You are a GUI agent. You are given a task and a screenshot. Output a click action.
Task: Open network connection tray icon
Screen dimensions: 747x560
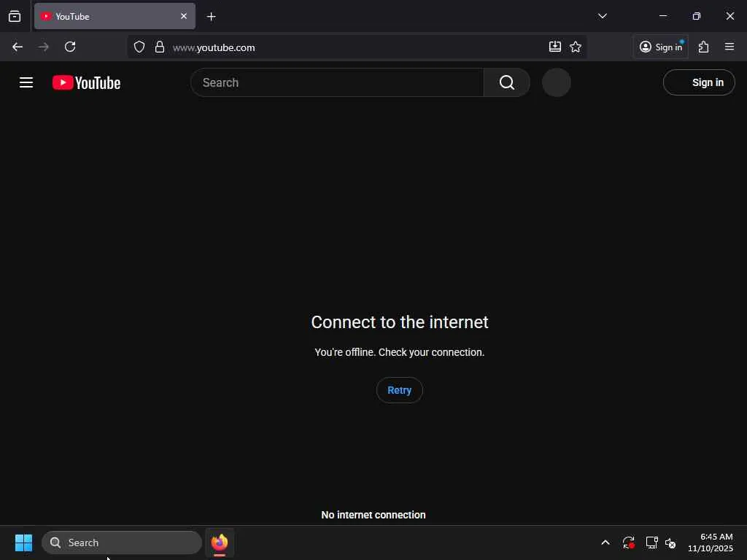(651, 542)
